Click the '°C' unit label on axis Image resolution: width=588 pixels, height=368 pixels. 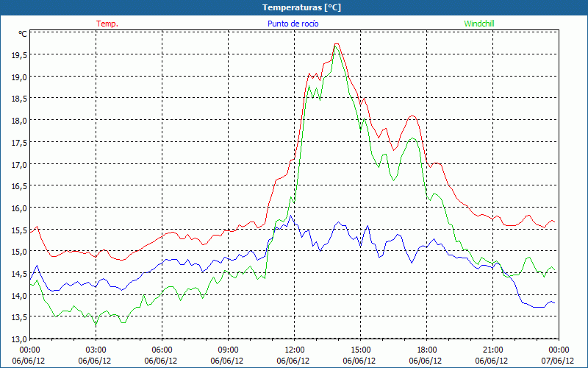pos(23,34)
